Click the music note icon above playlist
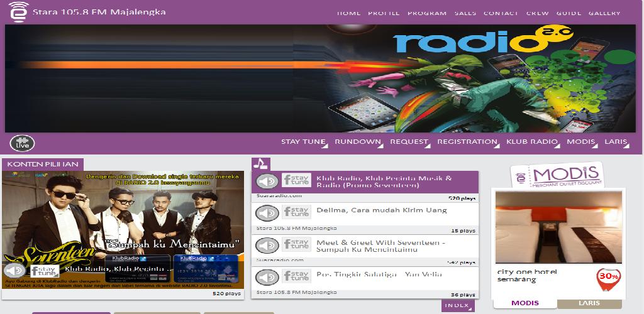Screen dimensions: 644x314 (261, 163)
